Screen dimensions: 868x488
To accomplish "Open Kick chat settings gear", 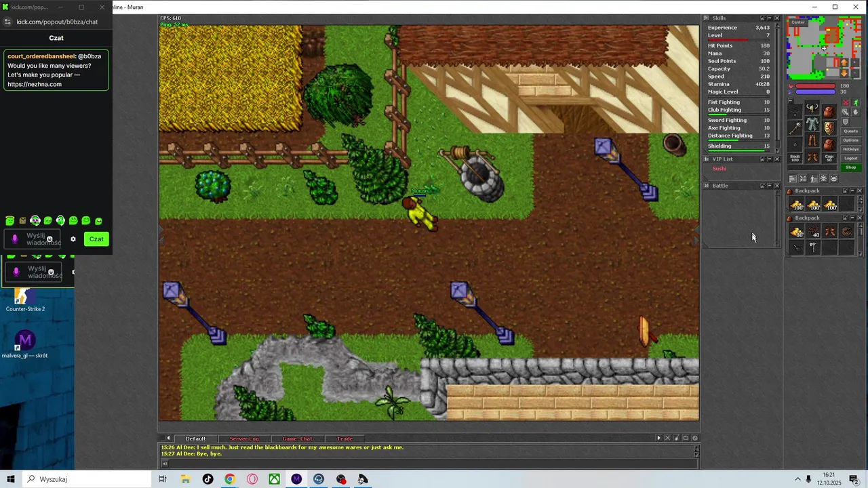I will click(x=73, y=239).
